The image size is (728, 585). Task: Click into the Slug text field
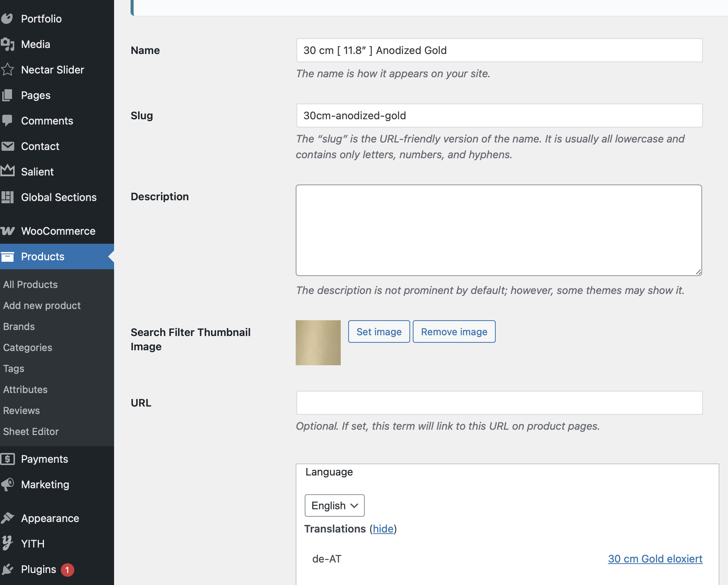pyautogui.click(x=499, y=115)
